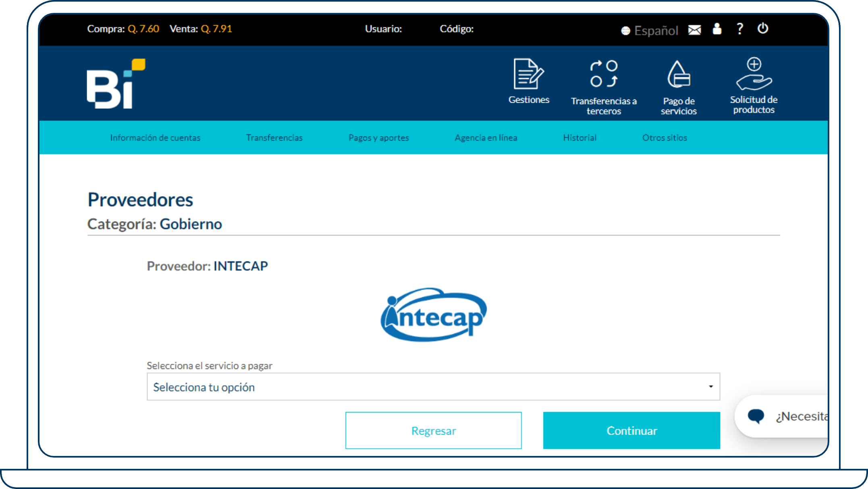
Task: Open Pagos y aportes menu
Action: (379, 138)
